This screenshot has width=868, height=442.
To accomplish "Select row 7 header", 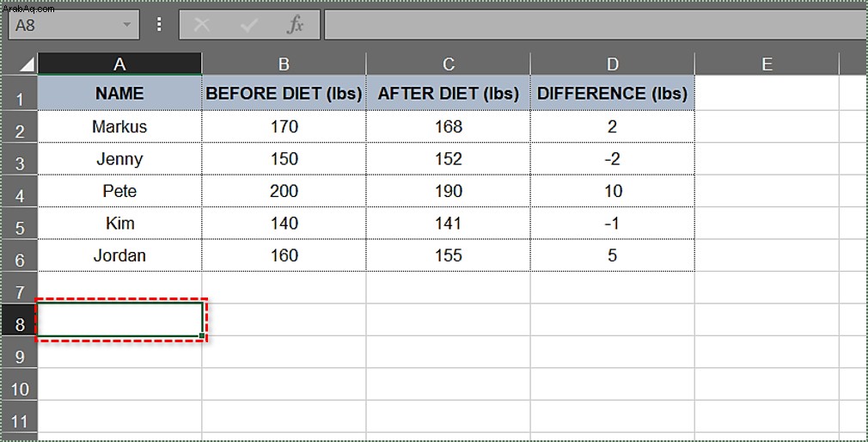I will tap(19, 292).
